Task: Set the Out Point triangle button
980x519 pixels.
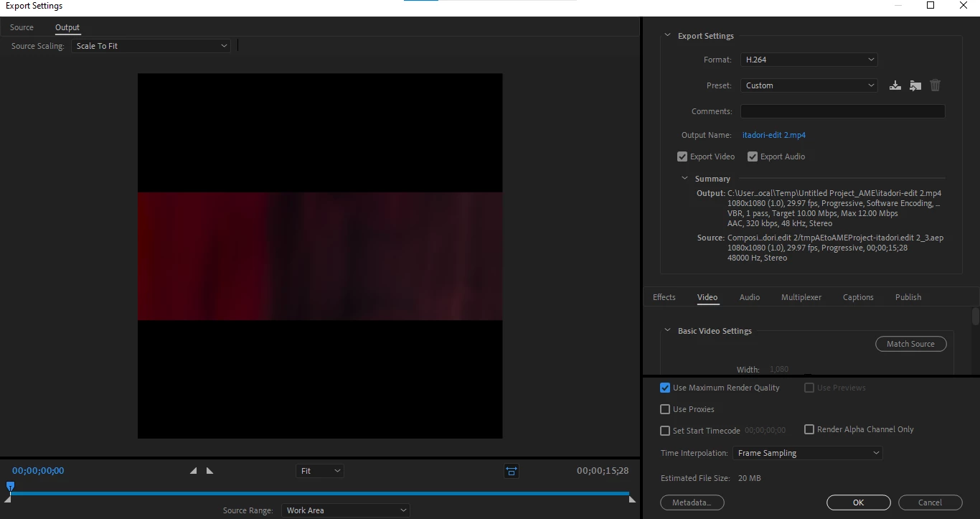Action: pyautogui.click(x=209, y=471)
